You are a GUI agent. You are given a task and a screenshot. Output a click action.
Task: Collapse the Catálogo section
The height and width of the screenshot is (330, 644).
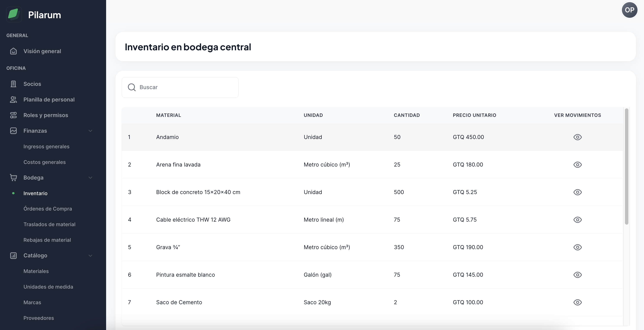tap(91, 256)
